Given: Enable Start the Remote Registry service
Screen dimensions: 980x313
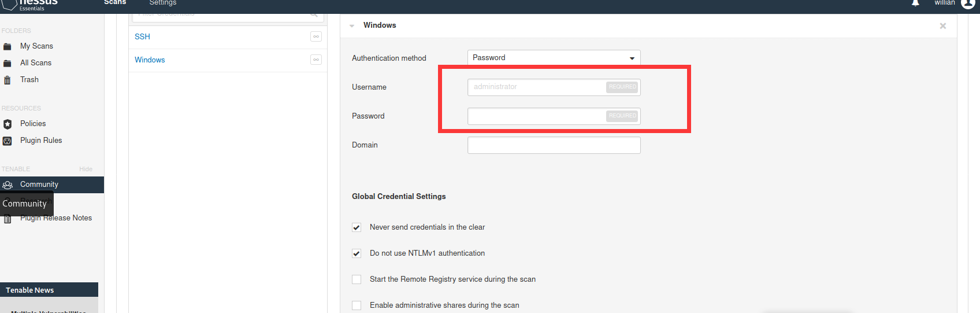Looking at the screenshot, I should [357, 279].
